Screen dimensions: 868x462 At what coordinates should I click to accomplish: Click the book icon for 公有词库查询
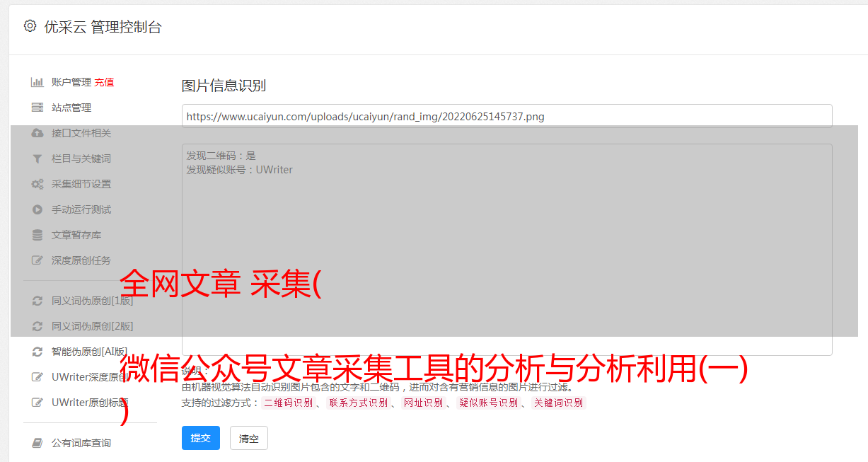(x=37, y=443)
